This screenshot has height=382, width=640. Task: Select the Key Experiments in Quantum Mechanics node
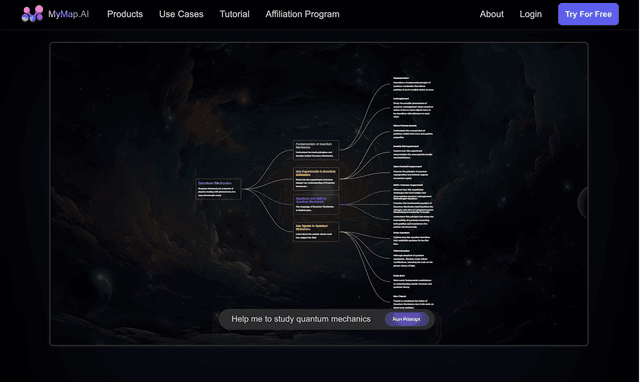coord(316,178)
